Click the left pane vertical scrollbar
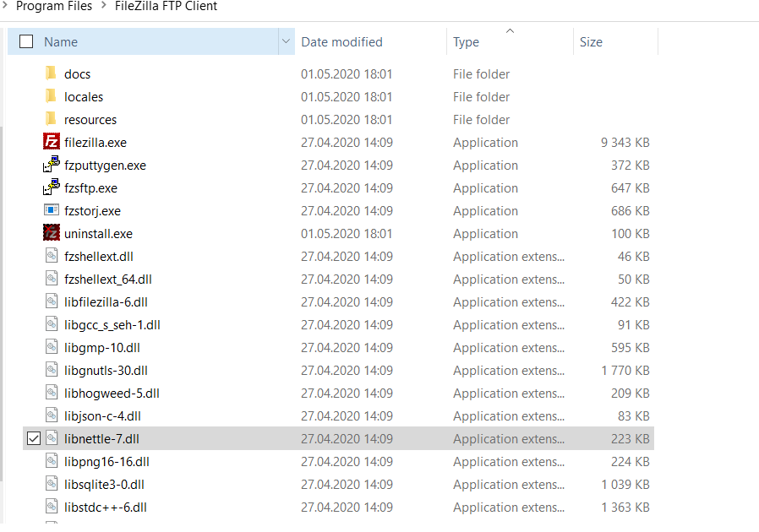The image size is (759, 532). 2,304
